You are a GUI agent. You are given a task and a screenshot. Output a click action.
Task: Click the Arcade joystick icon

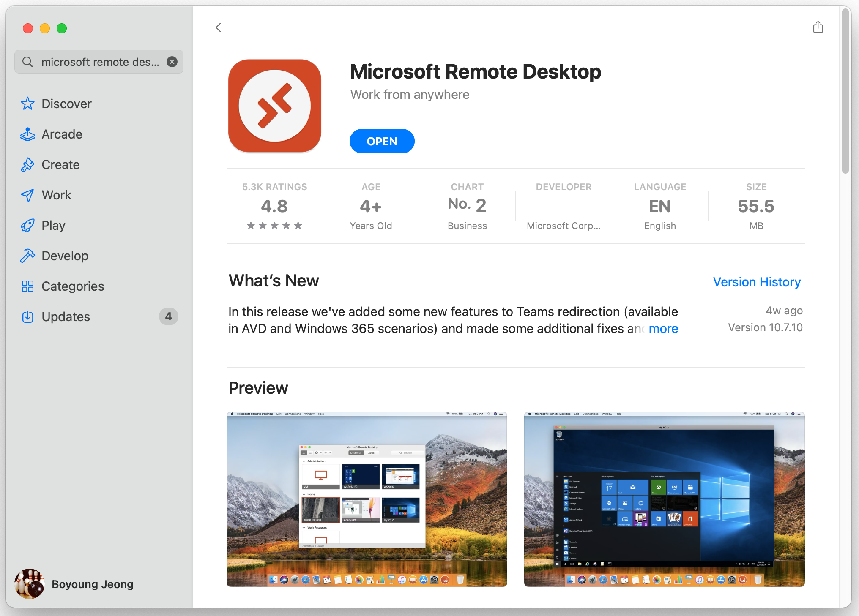pos(27,134)
